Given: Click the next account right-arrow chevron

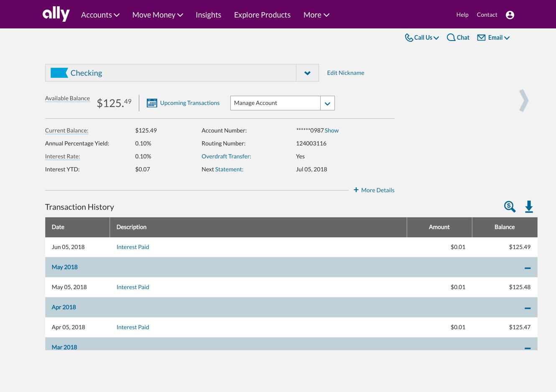Looking at the screenshot, I should [x=524, y=101].
